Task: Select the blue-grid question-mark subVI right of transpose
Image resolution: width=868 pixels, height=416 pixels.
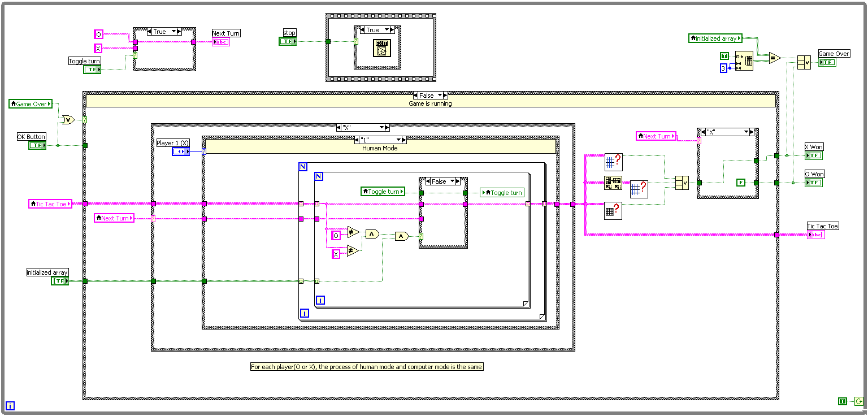Action: click(639, 189)
